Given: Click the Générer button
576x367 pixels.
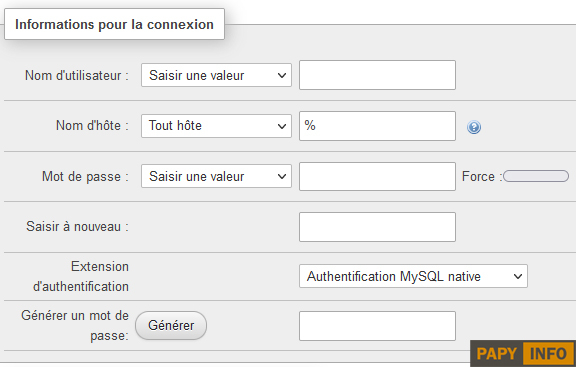Looking at the screenshot, I should click(171, 325).
